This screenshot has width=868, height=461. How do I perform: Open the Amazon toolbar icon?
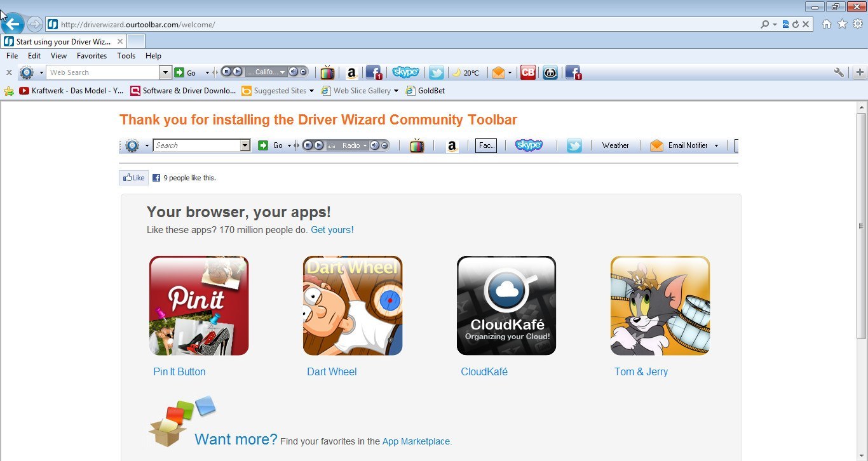(x=351, y=72)
